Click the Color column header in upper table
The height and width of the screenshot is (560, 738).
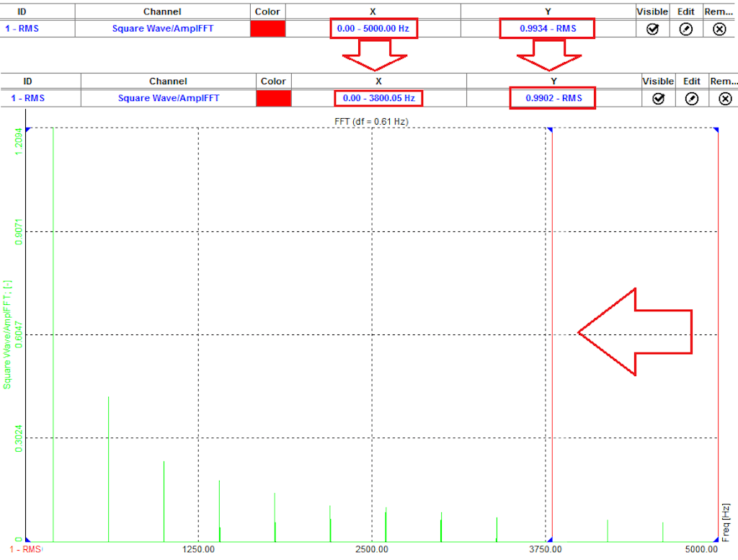(x=267, y=12)
